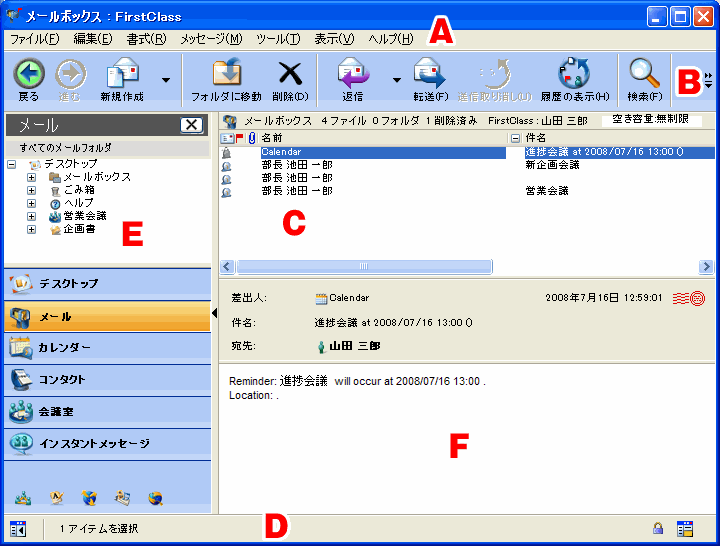Toggle the navigation pane using status bar icon
Screen dimensions: 720x546
pyautogui.click(x=18, y=528)
